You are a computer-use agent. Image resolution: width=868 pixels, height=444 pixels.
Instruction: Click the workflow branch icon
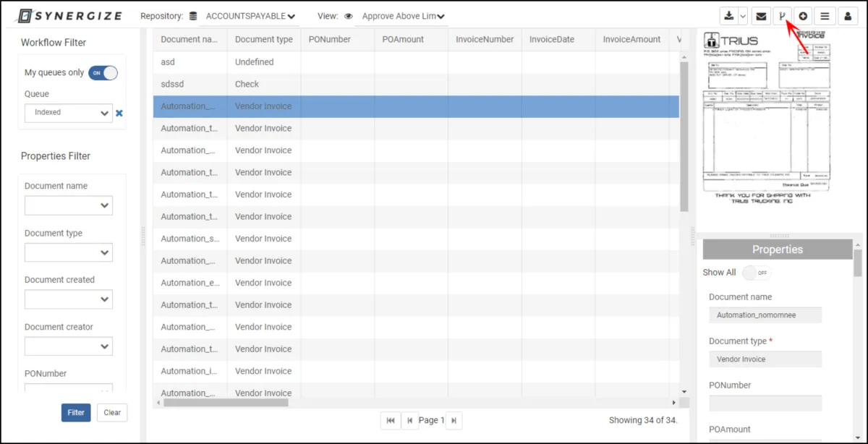[x=782, y=16]
